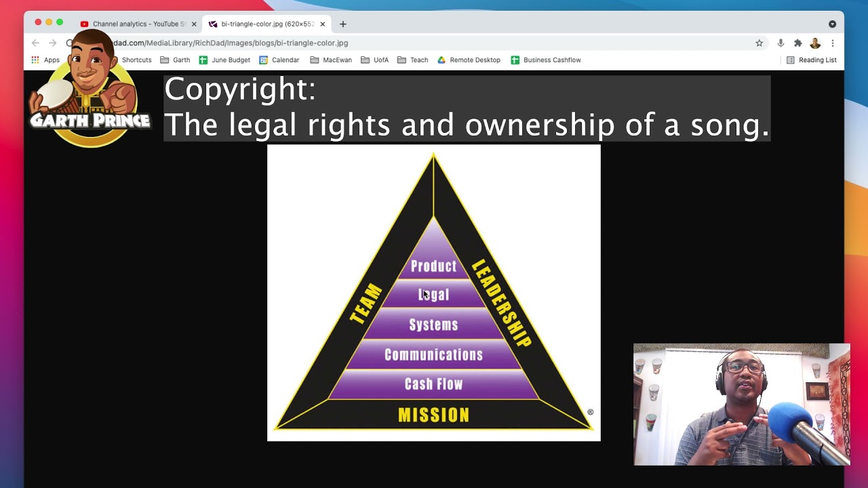Click the webcam video overlay
The width and height of the screenshot is (868, 488).
741,405
